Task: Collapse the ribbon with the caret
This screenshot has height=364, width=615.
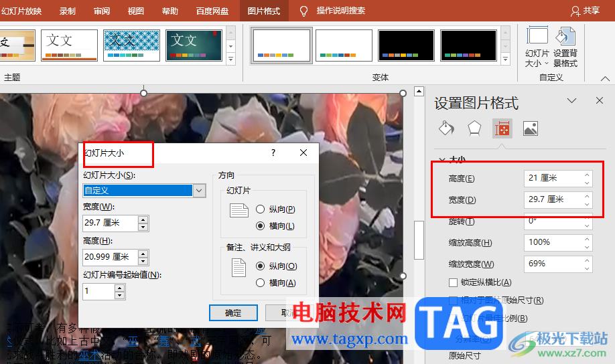Action: pyautogui.click(x=605, y=78)
